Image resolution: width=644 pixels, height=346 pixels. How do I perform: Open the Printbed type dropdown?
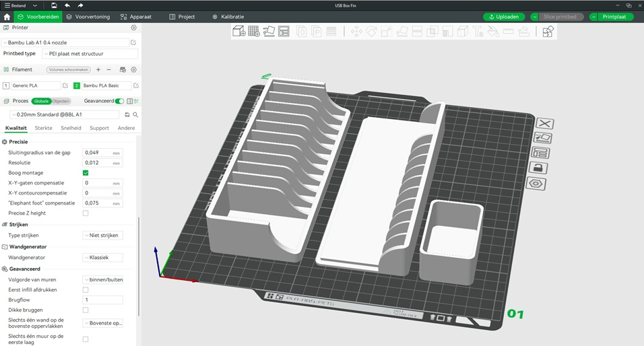tap(90, 54)
